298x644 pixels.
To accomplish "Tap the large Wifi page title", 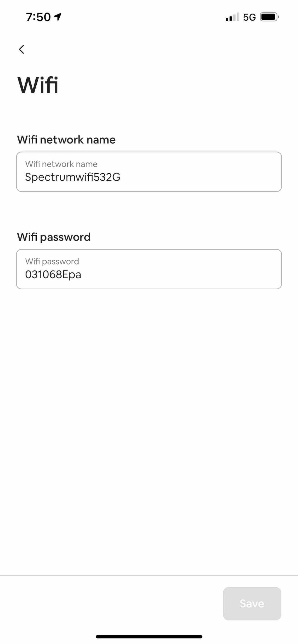I will pyautogui.click(x=38, y=85).
